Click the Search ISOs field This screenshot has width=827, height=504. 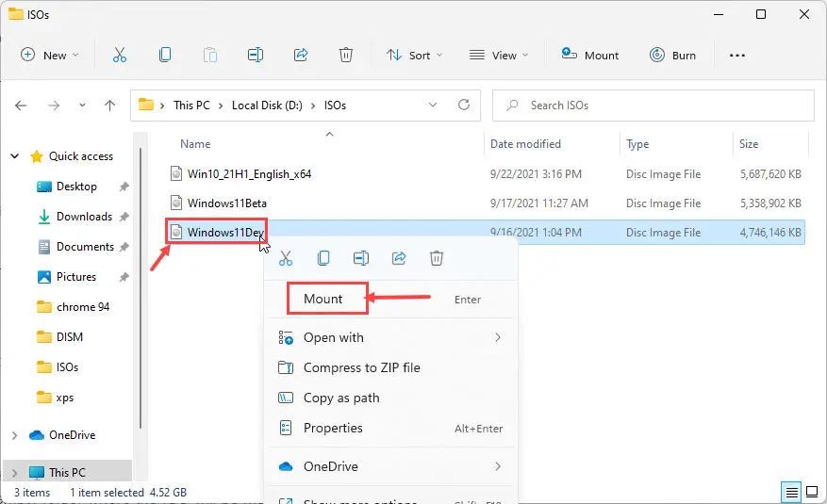(x=653, y=106)
